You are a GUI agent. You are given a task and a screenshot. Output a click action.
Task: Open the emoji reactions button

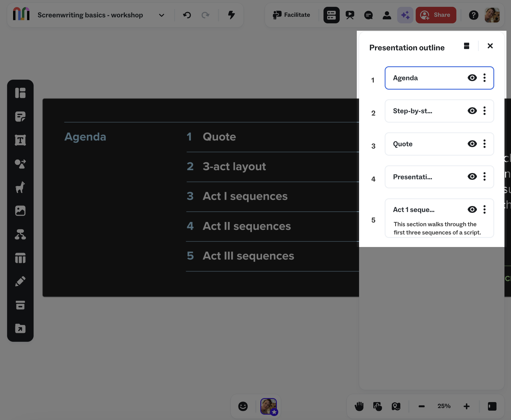243,406
